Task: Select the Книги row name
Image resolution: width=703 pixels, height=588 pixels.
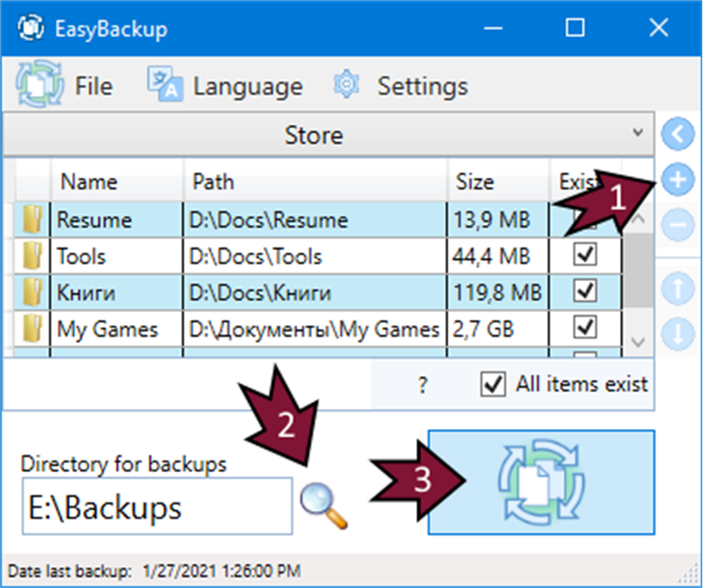Action: [x=86, y=293]
